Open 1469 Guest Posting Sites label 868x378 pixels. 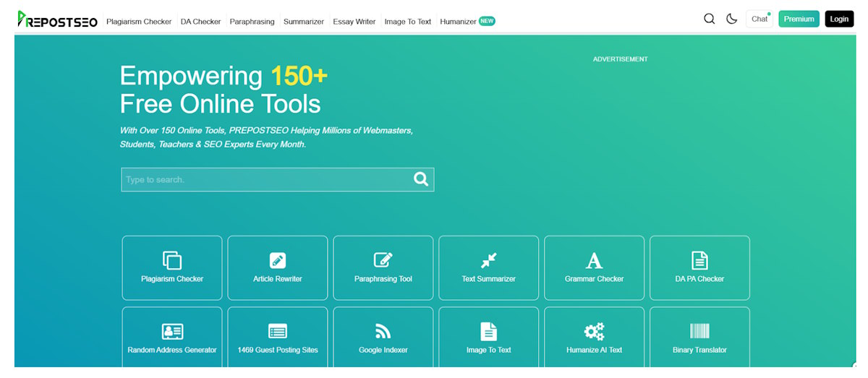click(x=278, y=350)
